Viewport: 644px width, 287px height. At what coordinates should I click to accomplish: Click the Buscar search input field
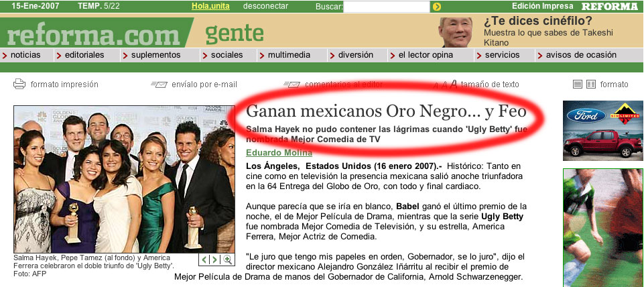click(x=386, y=7)
